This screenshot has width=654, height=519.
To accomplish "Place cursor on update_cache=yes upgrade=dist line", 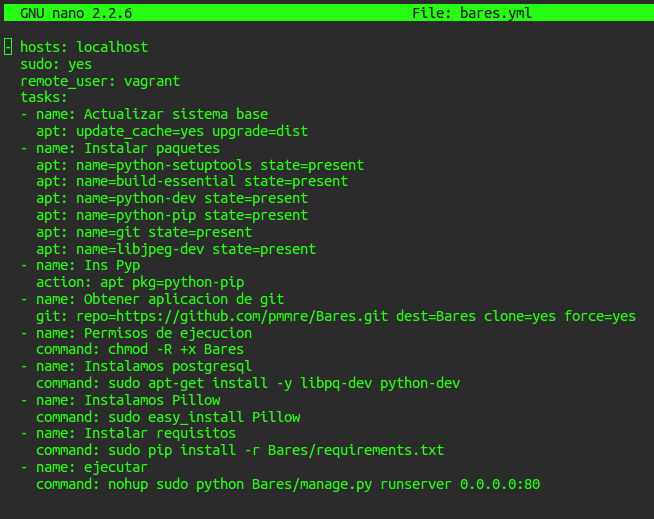I will coord(172,131).
